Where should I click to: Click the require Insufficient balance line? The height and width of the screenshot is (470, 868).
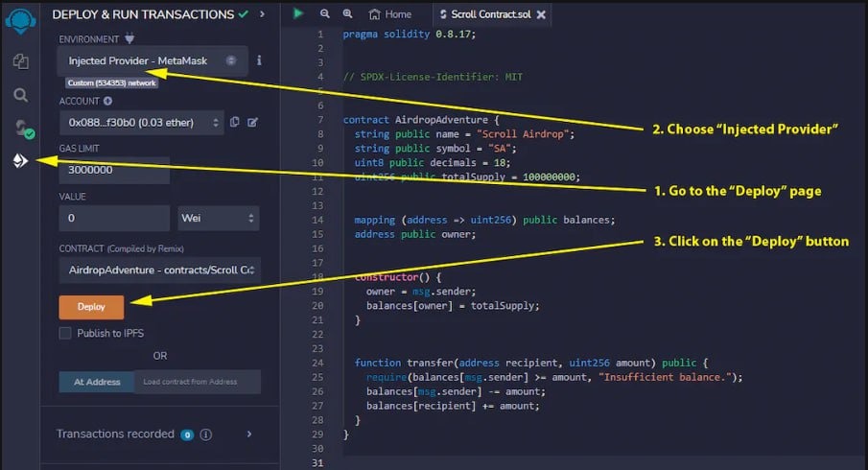[x=554, y=377]
